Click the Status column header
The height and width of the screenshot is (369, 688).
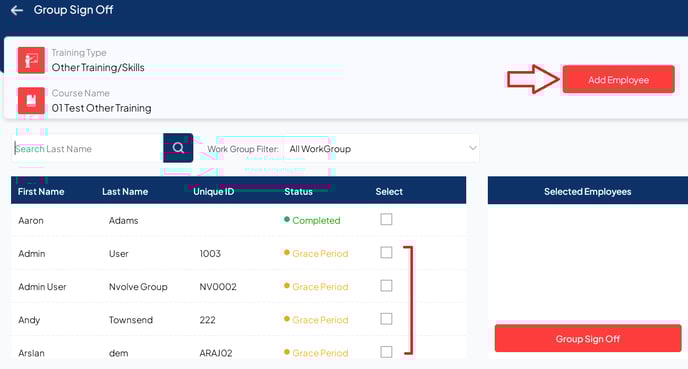[298, 192]
